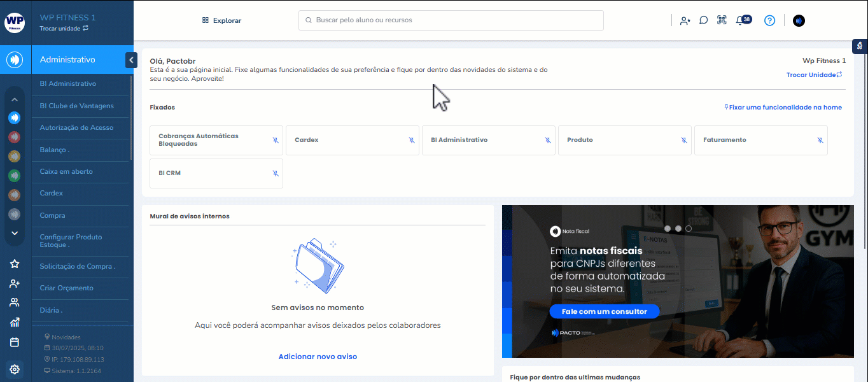The image size is (868, 382).
Task: Unpin the Cardex card
Action: (412, 140)
